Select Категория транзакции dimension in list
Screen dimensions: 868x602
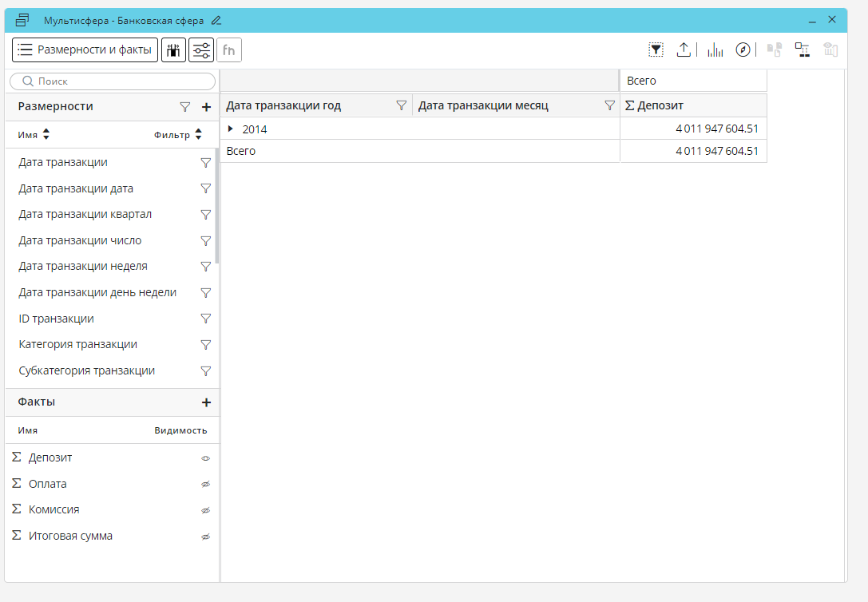click(x=78, y=345)
